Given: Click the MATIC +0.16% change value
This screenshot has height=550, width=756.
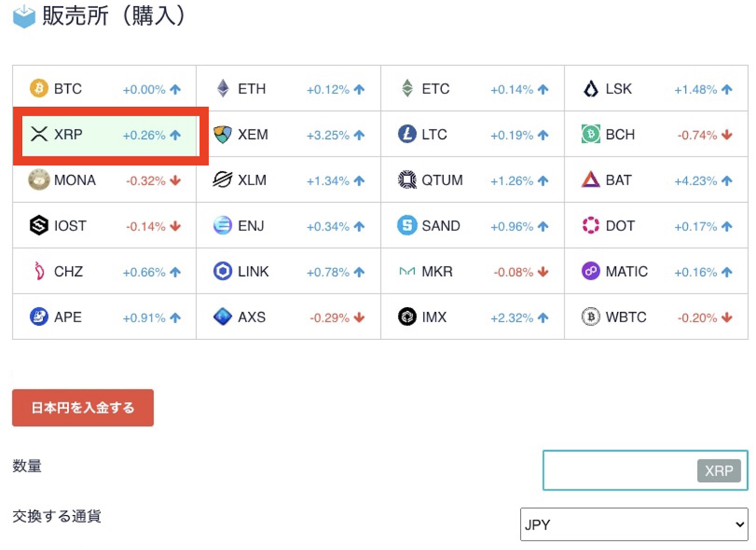Looking at the screenshot, I should point(696,272).
